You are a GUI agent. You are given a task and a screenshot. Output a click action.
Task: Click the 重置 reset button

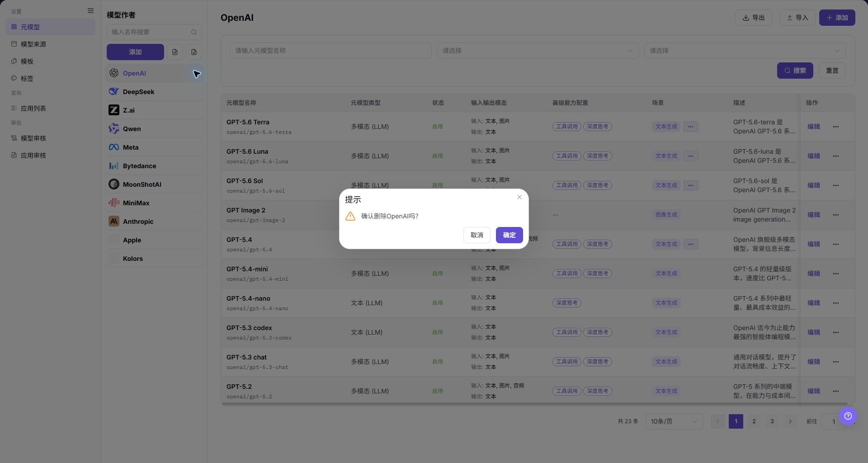click(x=832, y=71)
